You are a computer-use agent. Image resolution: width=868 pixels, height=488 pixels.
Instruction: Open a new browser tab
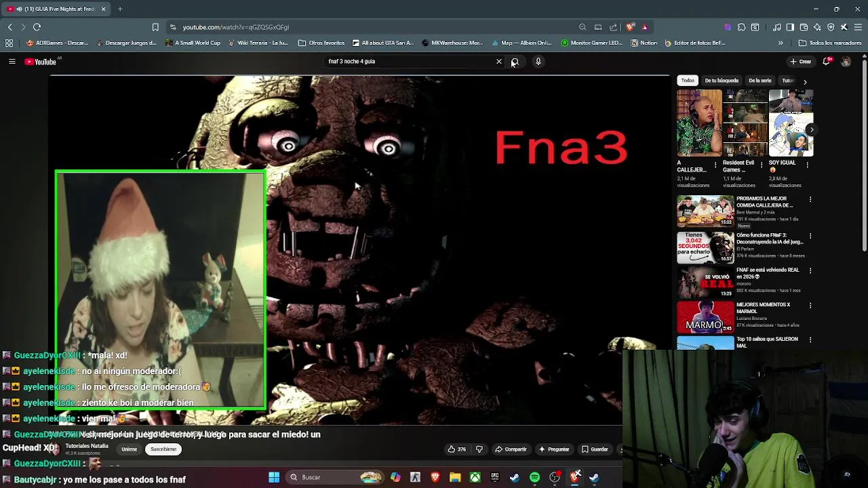120,9
